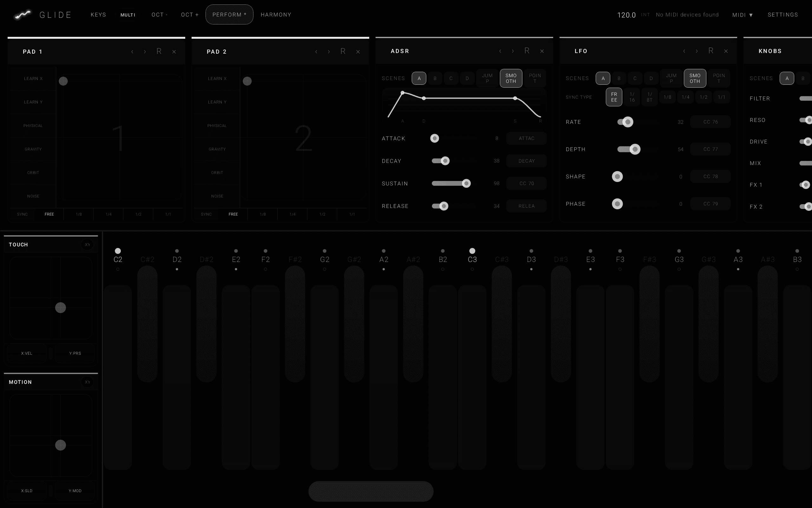This screenshot has height=508, width=812.
Task: Select 1/8 sync in PAD 1
Action: point(79,214)
